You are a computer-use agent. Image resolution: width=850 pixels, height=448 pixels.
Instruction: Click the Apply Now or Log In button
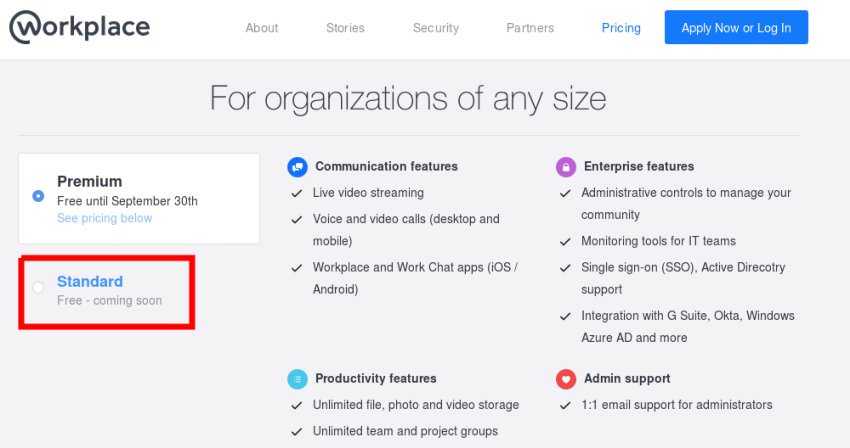click(x=736, y=27)
